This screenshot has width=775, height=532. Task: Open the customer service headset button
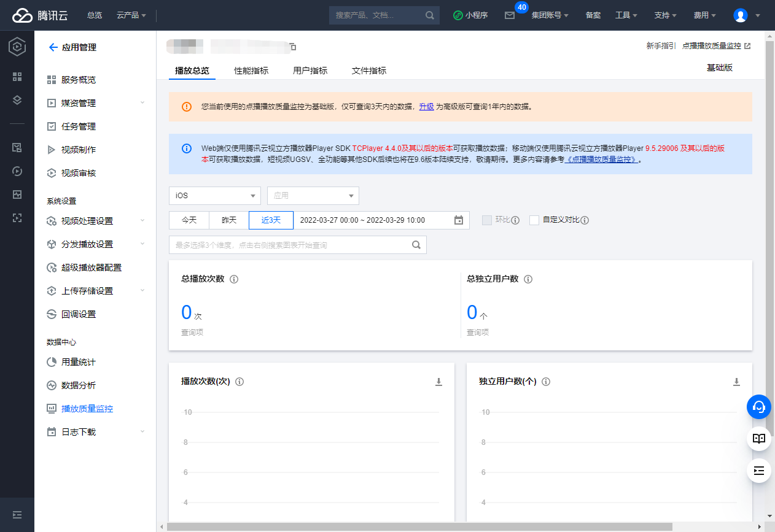click(759, 406)
